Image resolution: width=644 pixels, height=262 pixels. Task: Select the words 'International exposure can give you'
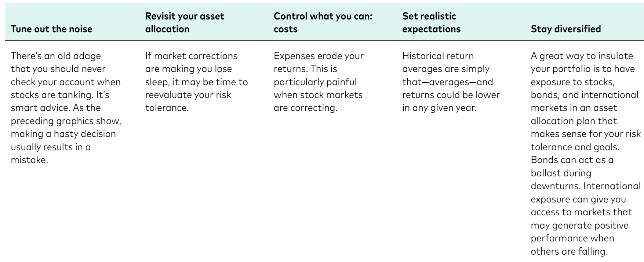coord(586,192)
